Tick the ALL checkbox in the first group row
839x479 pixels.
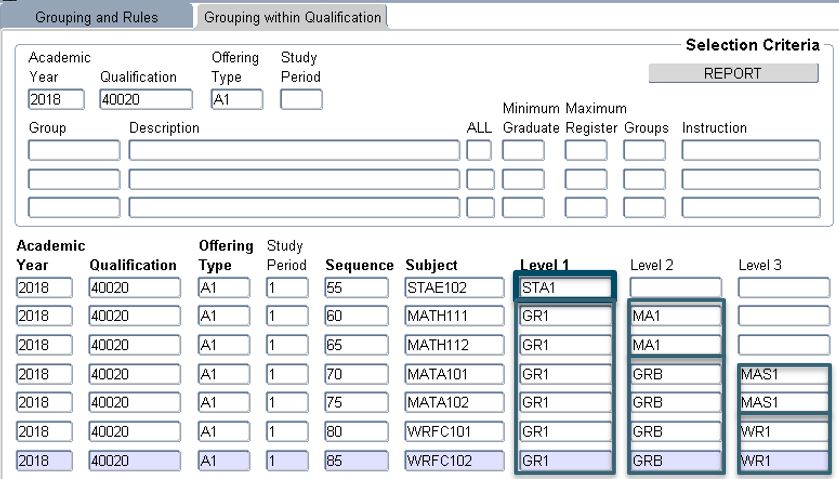coord(479,151)
